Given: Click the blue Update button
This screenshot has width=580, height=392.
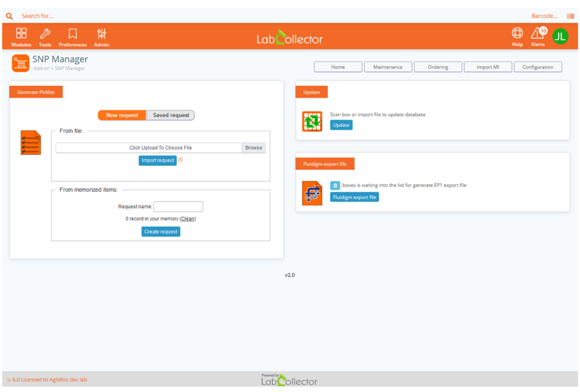Looking at the screenshot, I should [x=341, y=125].
